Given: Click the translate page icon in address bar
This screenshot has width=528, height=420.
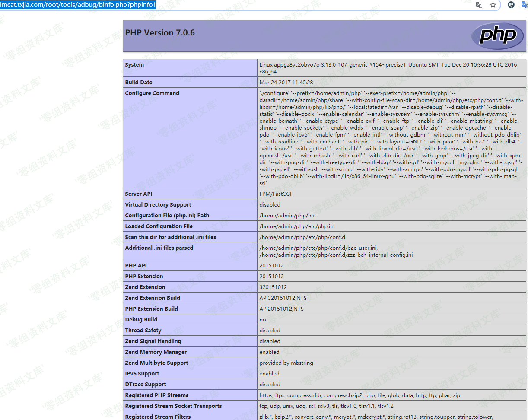Looking at the screenshot, I should pyautogui.click(x=479, y=5).
